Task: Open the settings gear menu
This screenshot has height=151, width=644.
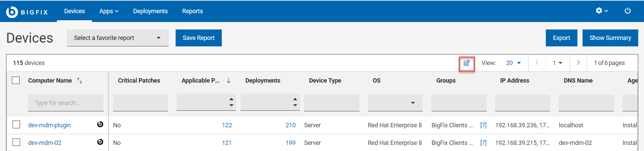Action: coord(602,11)
